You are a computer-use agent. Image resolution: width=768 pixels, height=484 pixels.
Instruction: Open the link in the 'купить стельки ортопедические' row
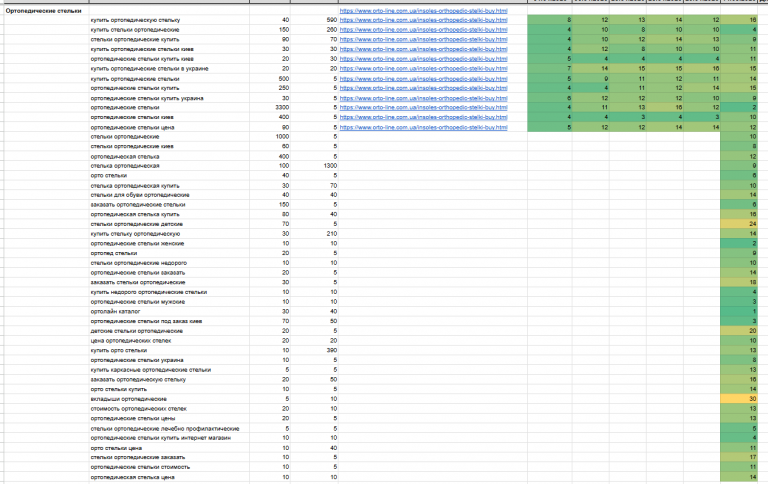click(423, 30)
